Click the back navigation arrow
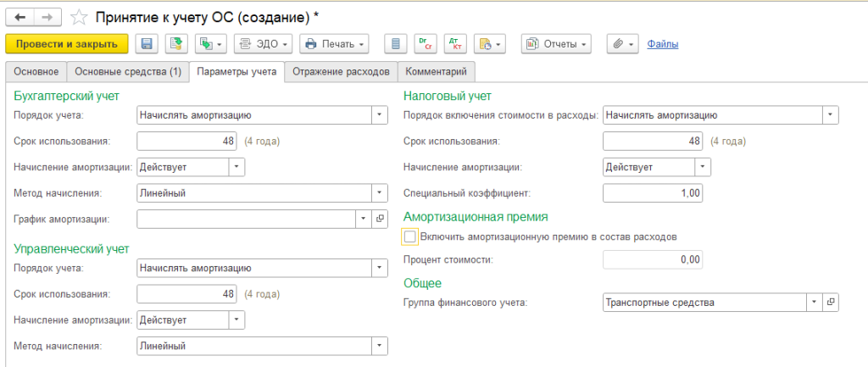The height and width of the screenshot is (367, 868). tap(20, 16)
